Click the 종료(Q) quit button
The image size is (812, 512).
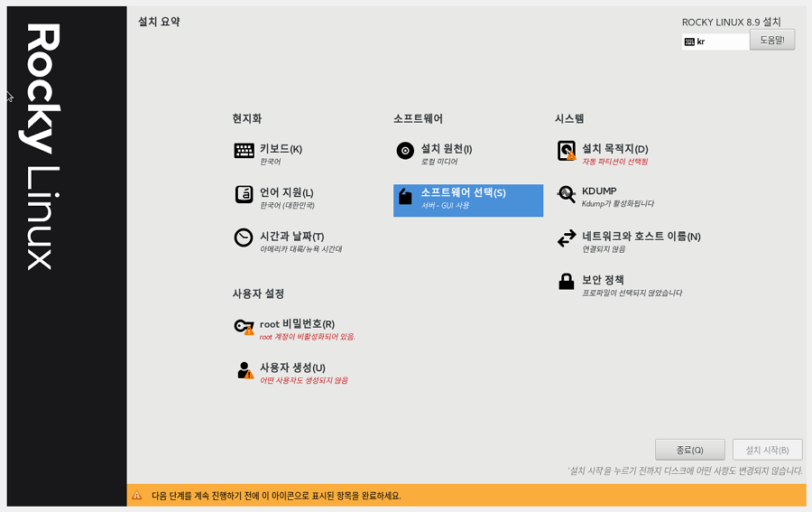(x=690, y=450)
